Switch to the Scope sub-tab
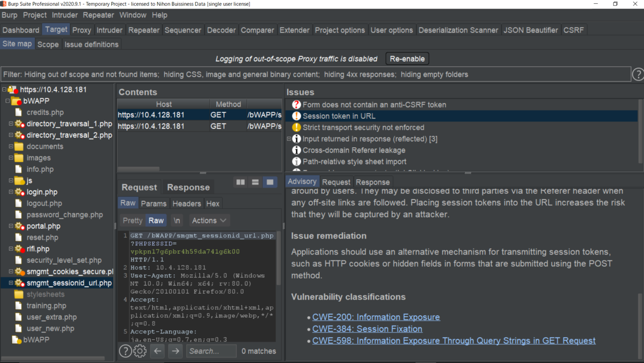The width and height of the screenshot is (644, 363). point(48,45)
